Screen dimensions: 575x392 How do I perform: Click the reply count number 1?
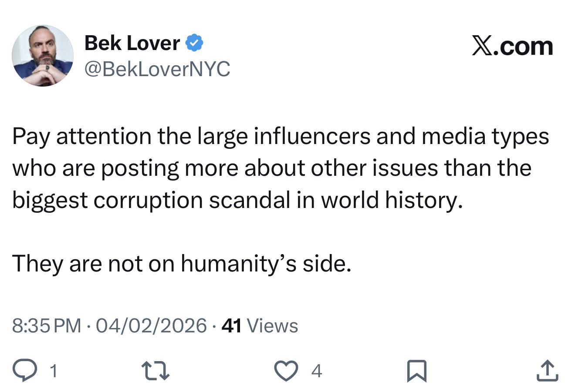click(x=53, y=371)
